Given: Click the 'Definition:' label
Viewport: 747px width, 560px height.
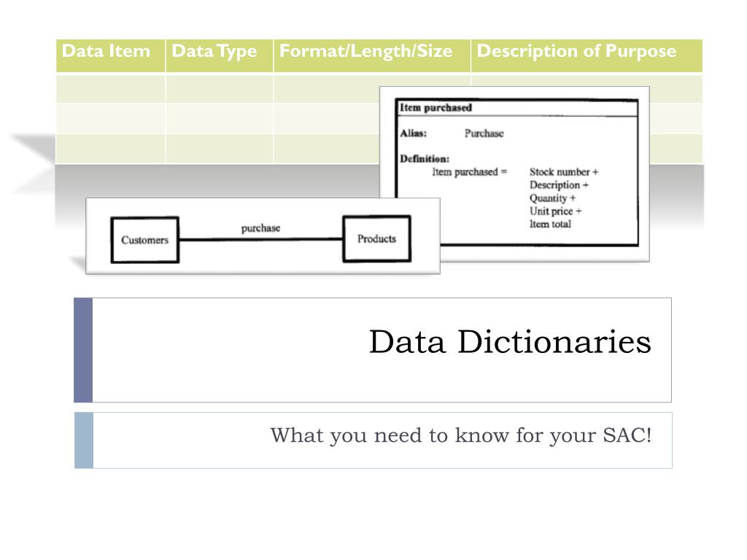Looking at the screenshot, I should pos(425,158).
